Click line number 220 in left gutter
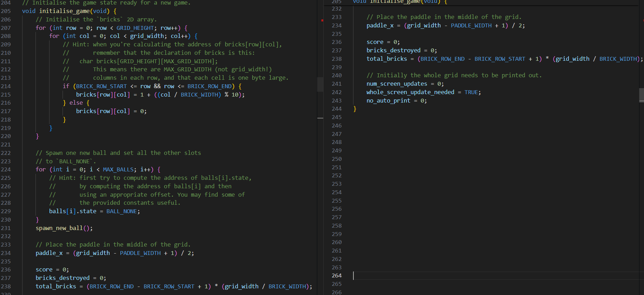The height and width of the screenshot is (295, 644). point(6,136)
